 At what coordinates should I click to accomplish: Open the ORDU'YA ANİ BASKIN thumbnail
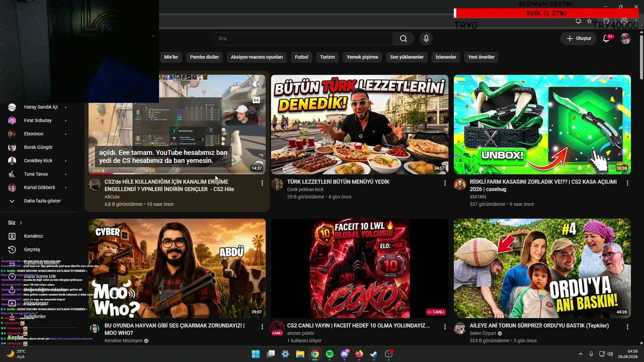click(542, 268)
